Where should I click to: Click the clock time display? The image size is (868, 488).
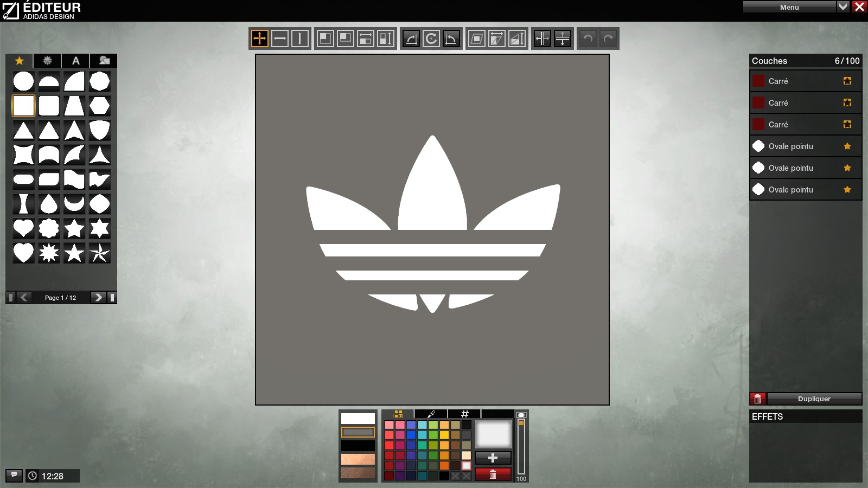pos(53,476)
